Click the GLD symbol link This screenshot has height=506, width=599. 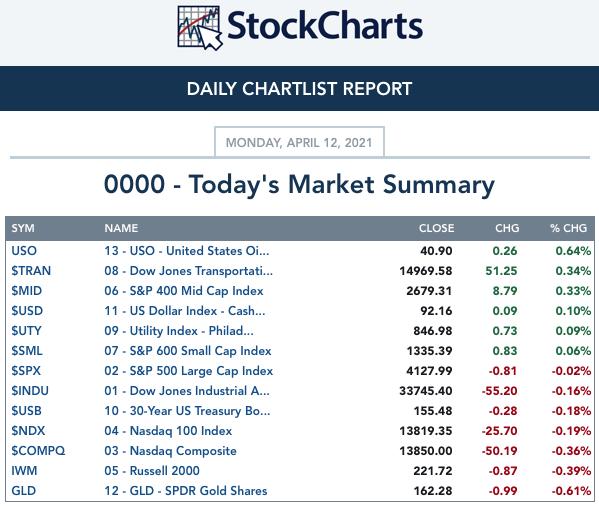coord(24,491)
